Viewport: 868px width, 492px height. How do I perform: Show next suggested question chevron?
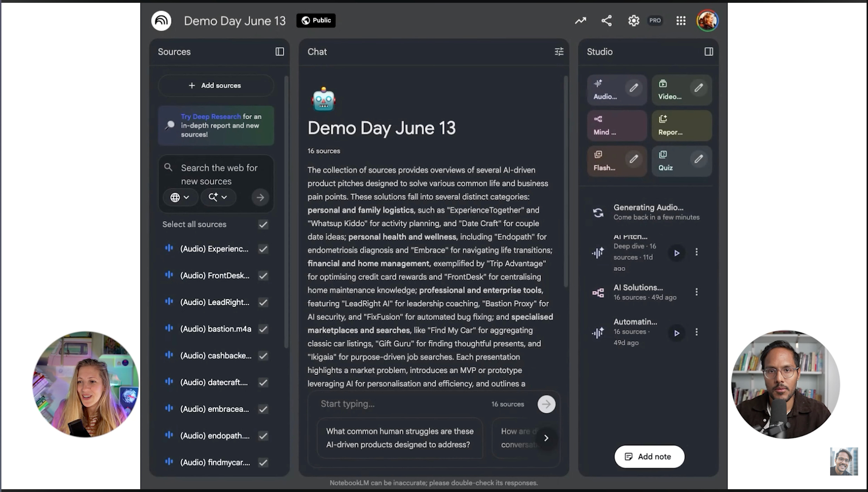546,438
